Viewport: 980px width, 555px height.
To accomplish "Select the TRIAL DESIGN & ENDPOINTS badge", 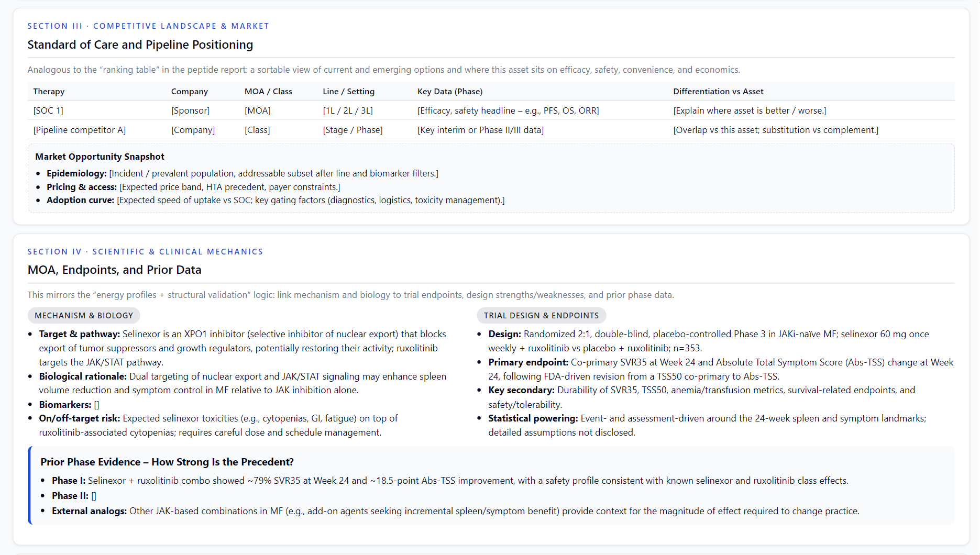I will [541, 315].
